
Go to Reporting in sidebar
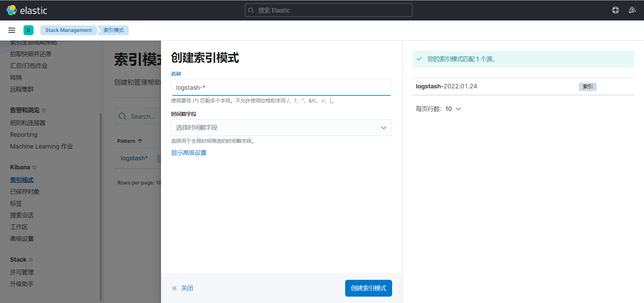click(x=23, y=135)
